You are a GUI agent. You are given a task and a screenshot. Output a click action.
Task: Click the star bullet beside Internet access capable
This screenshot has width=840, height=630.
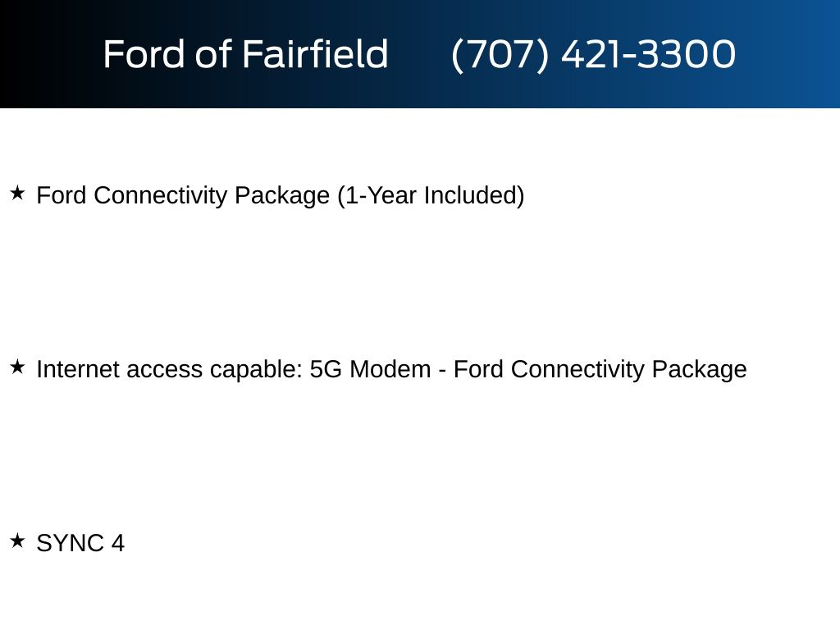tap(17, 367)
